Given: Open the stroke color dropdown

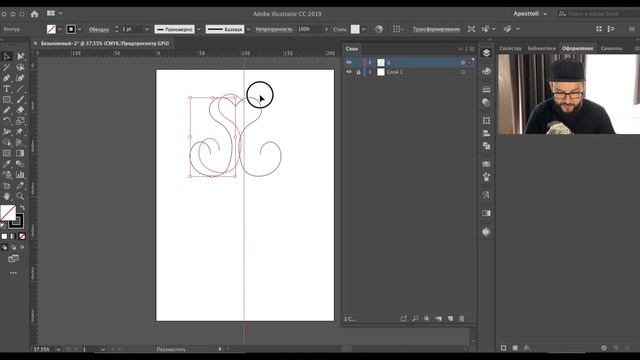Looking at the screenshot, I should (x=80, y=29).
